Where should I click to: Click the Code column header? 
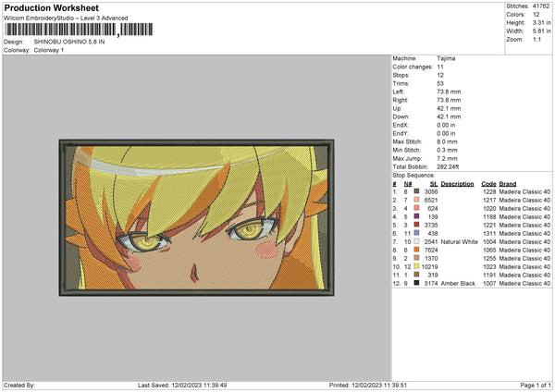tap(488, 184)
